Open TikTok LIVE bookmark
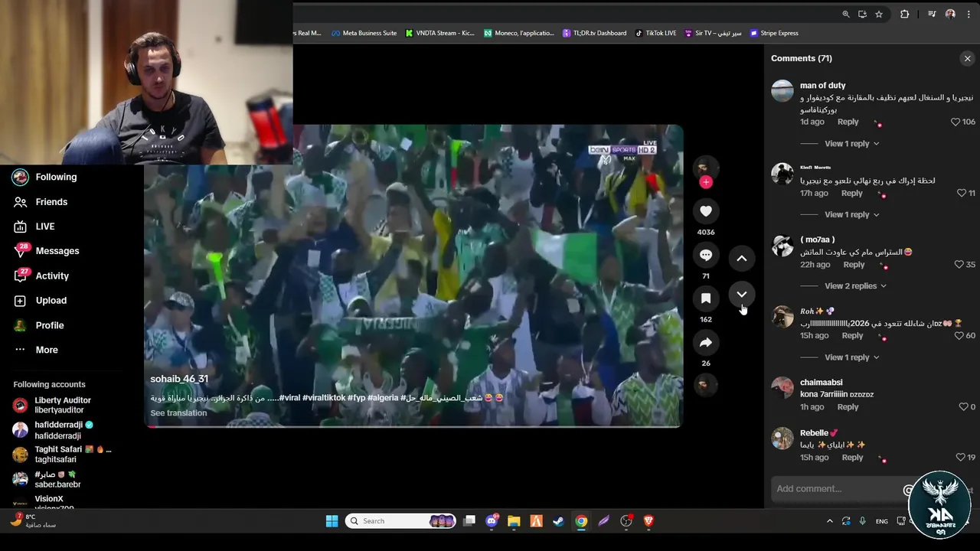 click(656, 33)
